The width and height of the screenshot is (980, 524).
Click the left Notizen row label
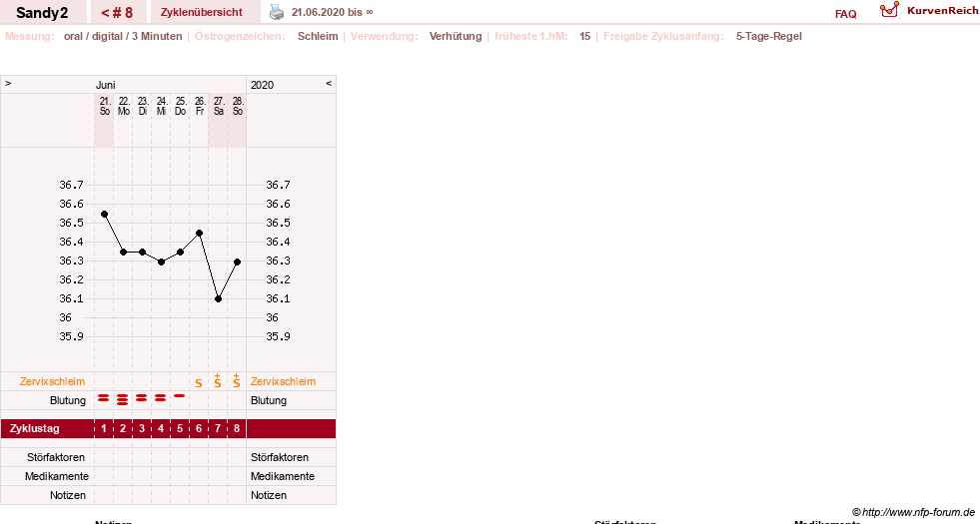pyautogui.click(x=68, y=495)
